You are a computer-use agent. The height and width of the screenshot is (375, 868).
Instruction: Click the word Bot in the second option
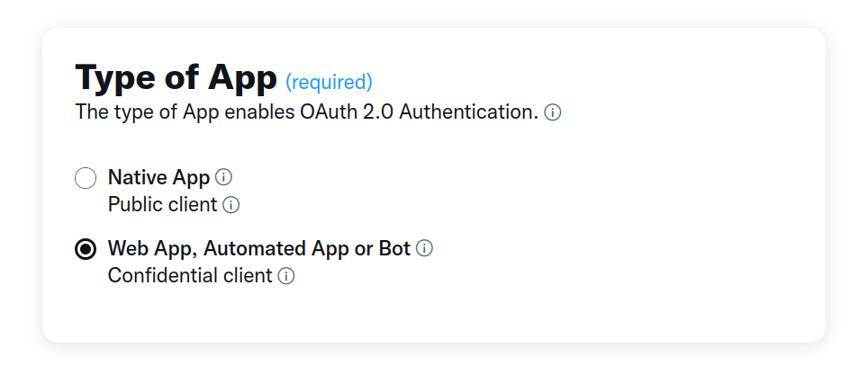point(394,248)
